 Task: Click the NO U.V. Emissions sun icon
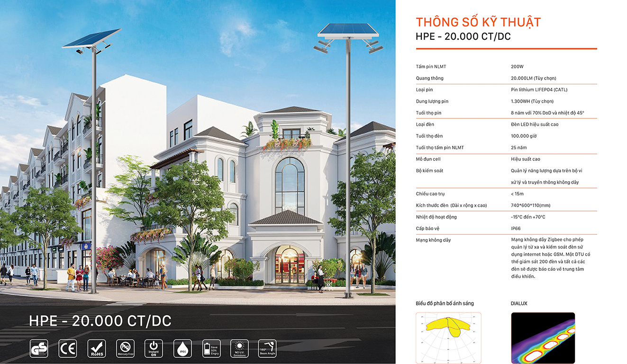pos(240,348)
